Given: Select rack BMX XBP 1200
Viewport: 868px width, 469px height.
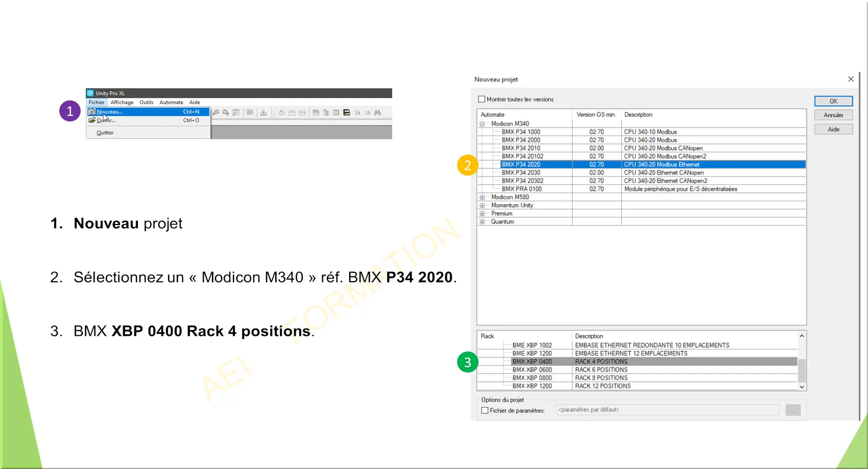Looking at the screenshot, I should [x=532, y=386].
